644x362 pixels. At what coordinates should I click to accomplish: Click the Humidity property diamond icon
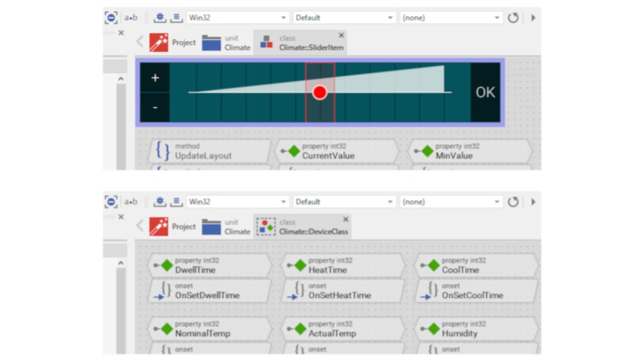coord(433,329)
